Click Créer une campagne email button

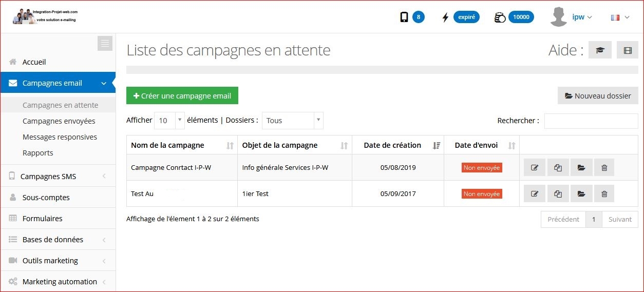[182, 95]
